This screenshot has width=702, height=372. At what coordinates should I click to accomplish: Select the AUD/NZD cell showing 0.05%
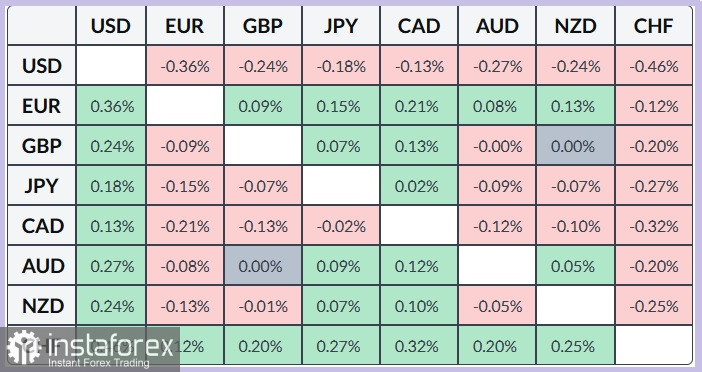[x=575, y=266]
